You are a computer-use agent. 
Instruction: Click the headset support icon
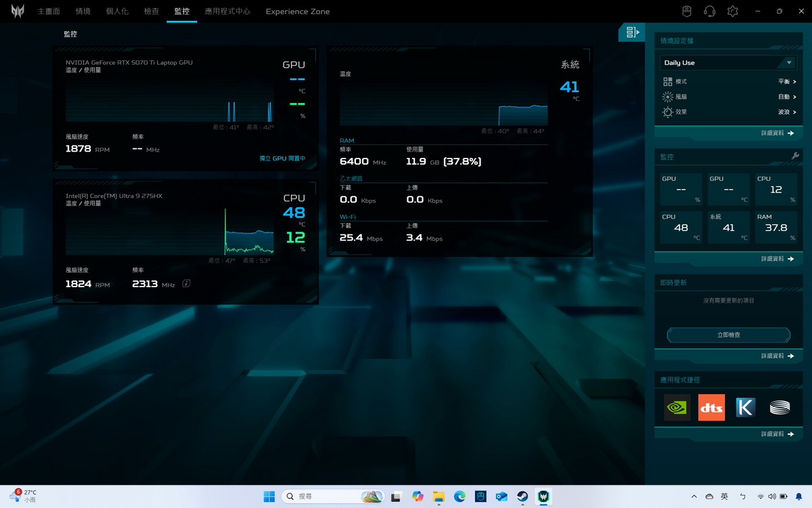[x=709, y=12]
